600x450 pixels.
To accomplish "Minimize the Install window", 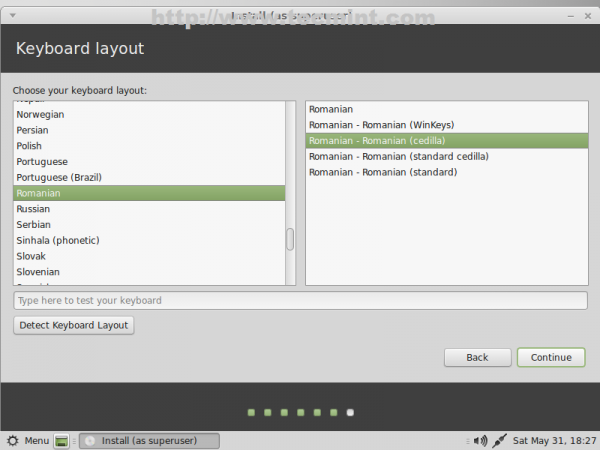I will pos(571,16).
